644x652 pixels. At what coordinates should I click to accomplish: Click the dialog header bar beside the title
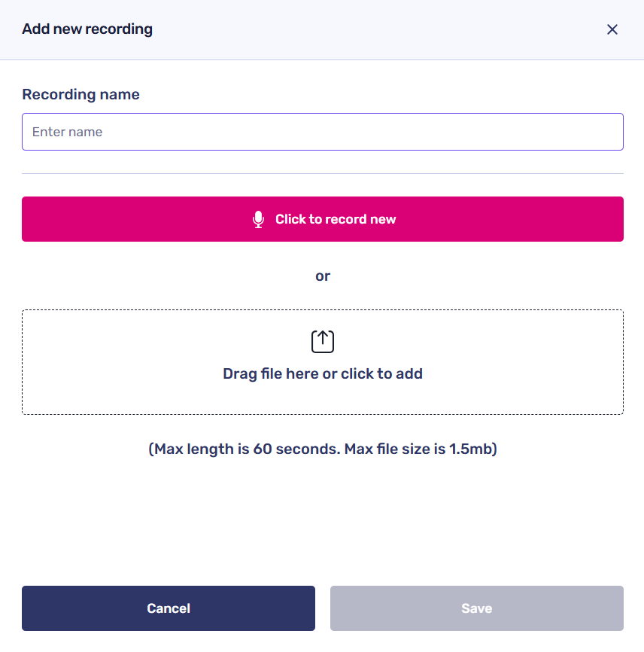(x=376, y=29)
